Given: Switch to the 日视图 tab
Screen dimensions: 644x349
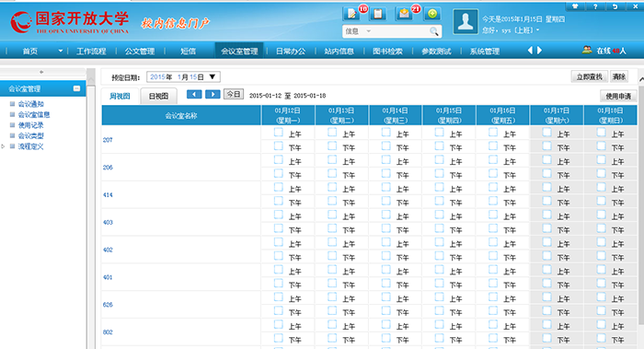Looking at the screenshot, I should point(158,96).
